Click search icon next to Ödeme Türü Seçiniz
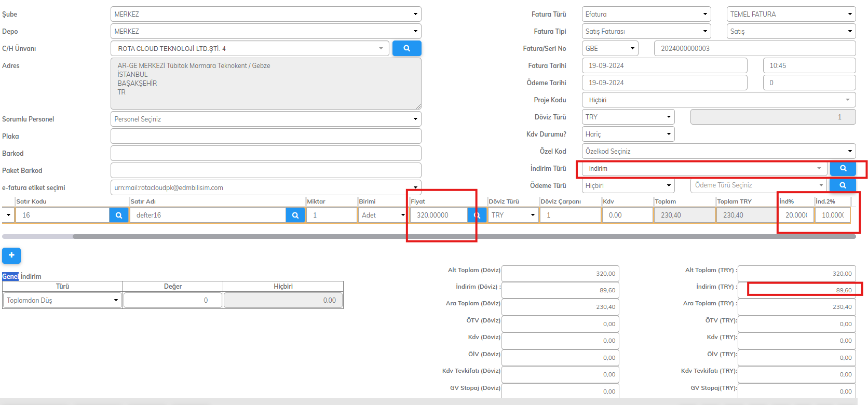868x405 pixels. [843, 185]
